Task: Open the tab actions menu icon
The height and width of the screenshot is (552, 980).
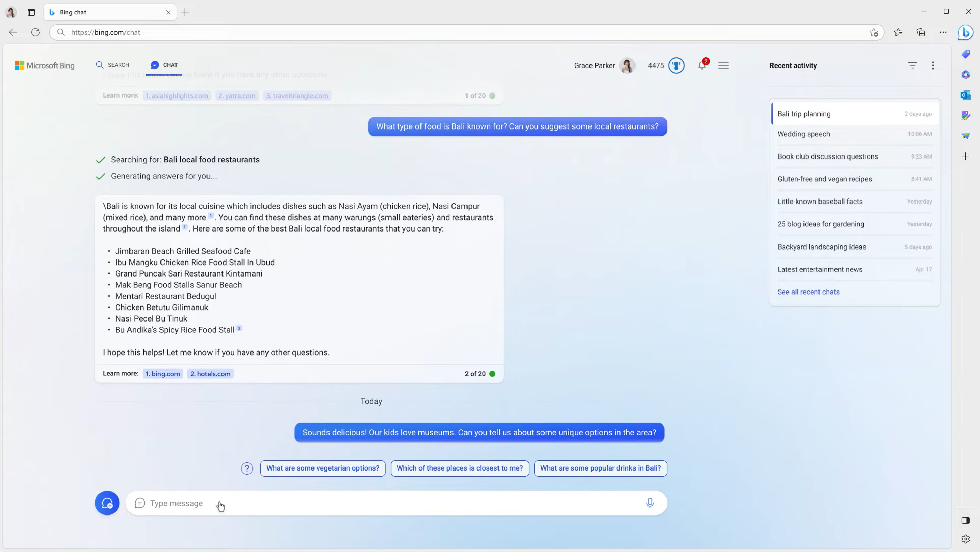Action: pyautogui.click(x=31, y=12)
